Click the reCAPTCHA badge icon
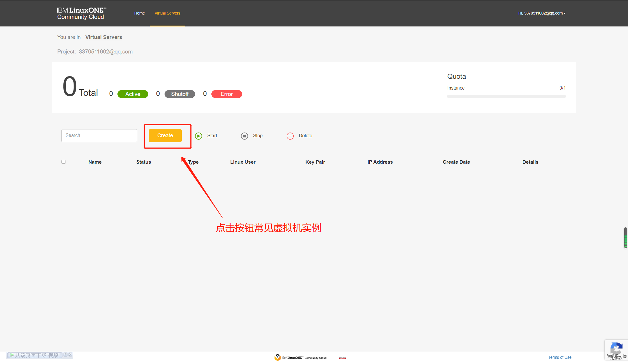This screenshot has height=364, width=628. tap(616, 348)
